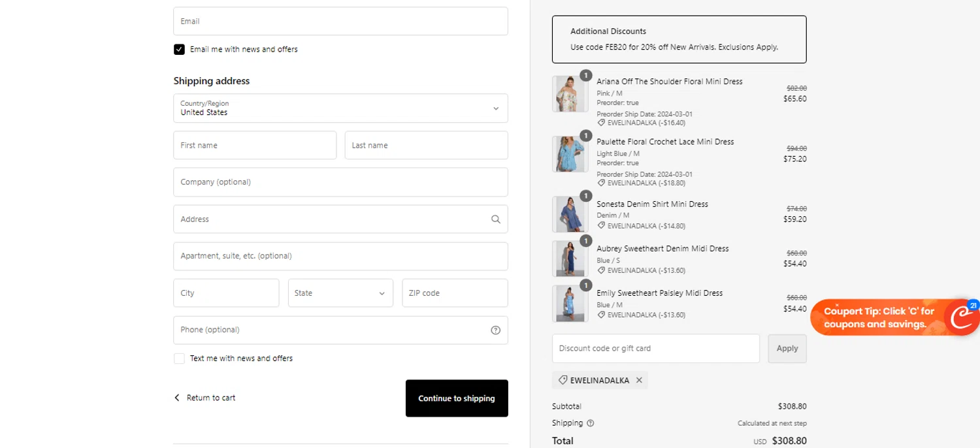Open the Paulette Crochet Lace Dress thumbnail
The image size is (980, 448).
[569, 154]
